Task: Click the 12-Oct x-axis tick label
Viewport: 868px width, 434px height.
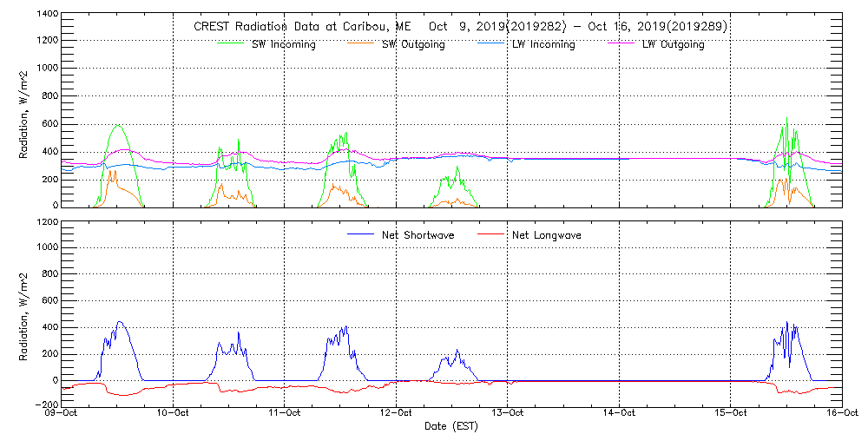Action: pos(397,413)
